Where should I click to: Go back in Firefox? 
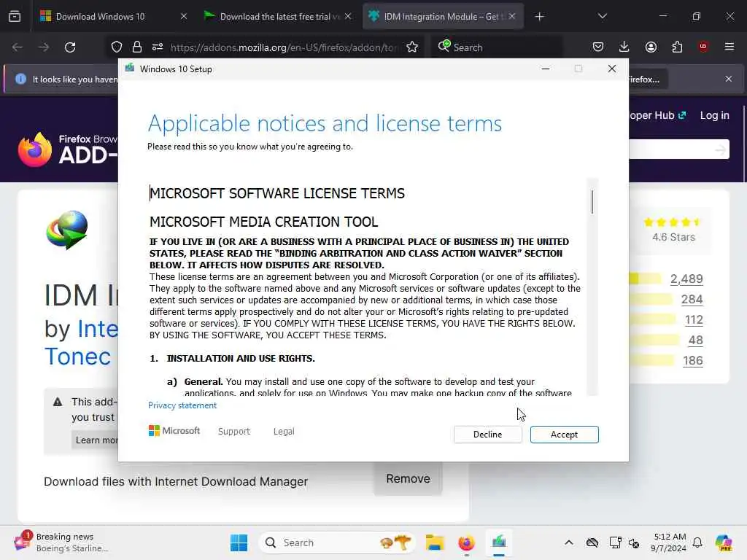point(18,47)
